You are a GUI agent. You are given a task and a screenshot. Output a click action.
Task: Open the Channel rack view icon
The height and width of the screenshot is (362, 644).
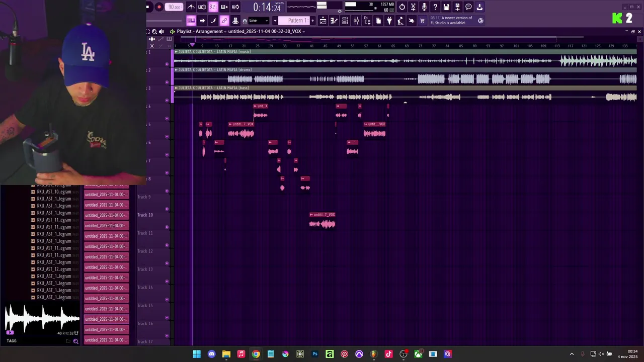pyautogui.click(x=345, y=21)
